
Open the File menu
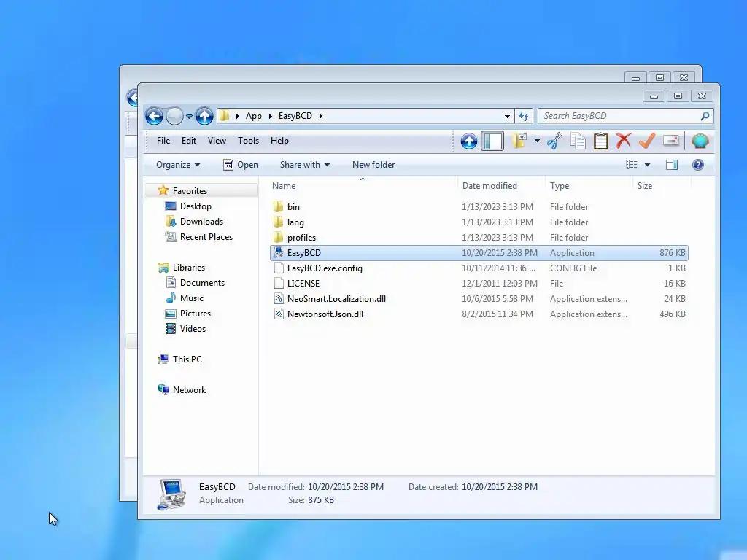[x=163, y=141]
